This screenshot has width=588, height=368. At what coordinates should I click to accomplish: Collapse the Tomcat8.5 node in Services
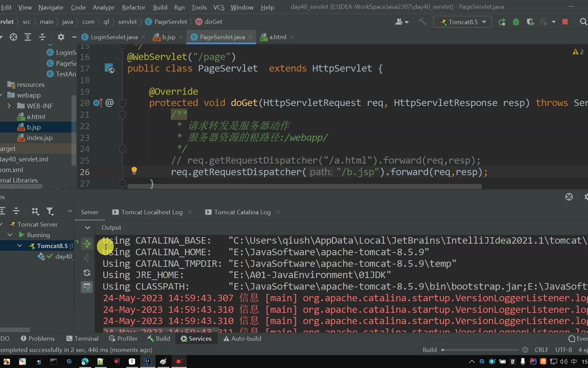(20, 246)
